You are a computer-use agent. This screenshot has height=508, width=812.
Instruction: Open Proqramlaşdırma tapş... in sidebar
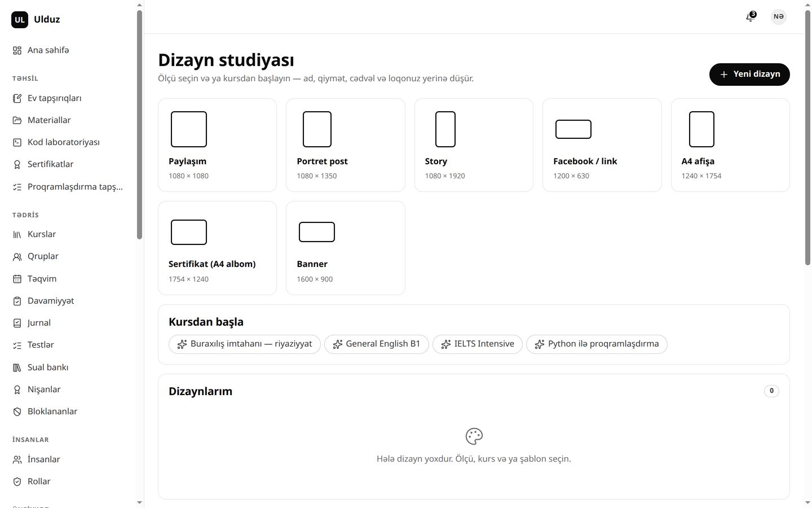tap(68, 187)
